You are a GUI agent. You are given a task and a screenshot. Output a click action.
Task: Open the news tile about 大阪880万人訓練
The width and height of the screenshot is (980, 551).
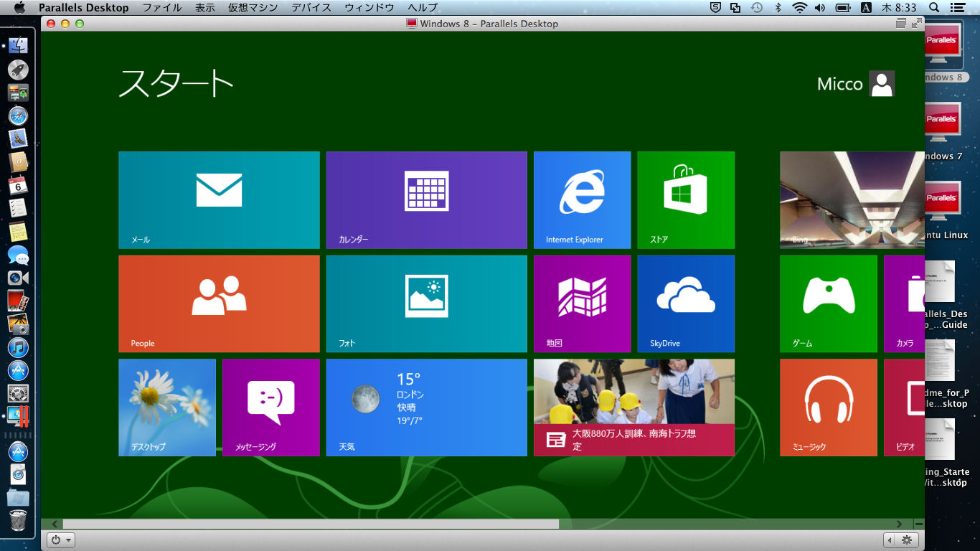634,408
